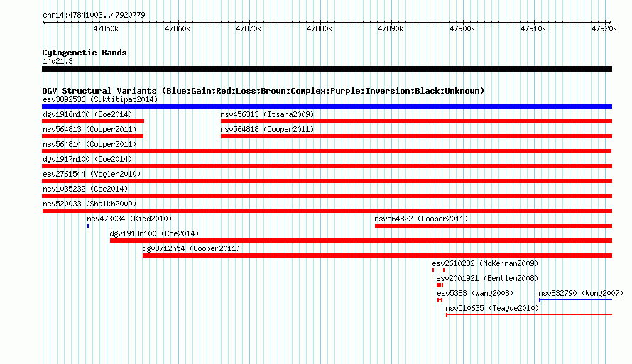Image resolution: width=632 pixels, height=364 pixels.
Task: Click the red dgv1917n100 loss bar
Action: 327,166
